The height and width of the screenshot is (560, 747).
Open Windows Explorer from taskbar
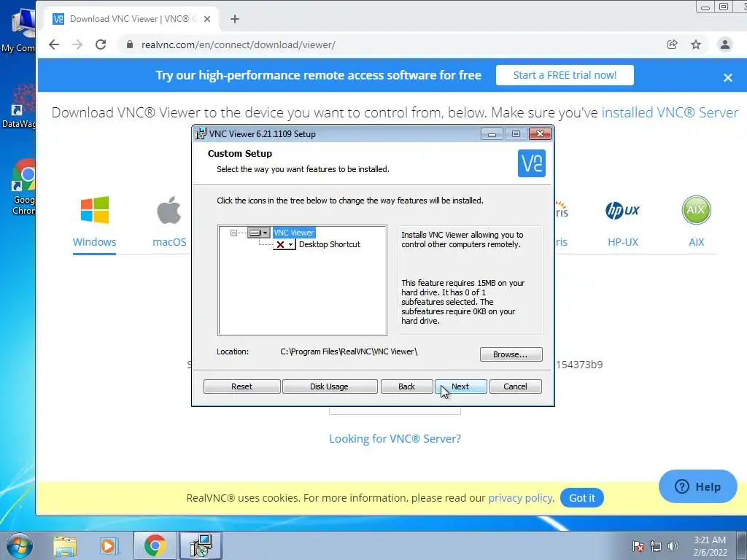click(65, 545)
